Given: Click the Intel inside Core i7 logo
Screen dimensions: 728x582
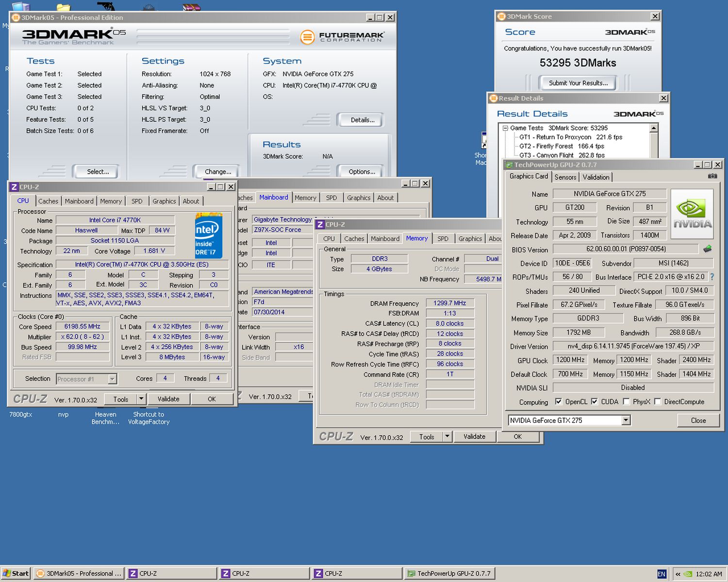Looking at the screenshot, I should click(209, 235).
